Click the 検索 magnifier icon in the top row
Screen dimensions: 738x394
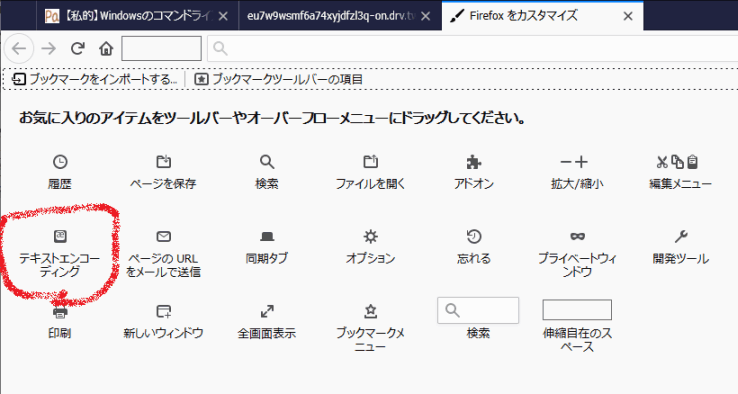coord(267,162)
